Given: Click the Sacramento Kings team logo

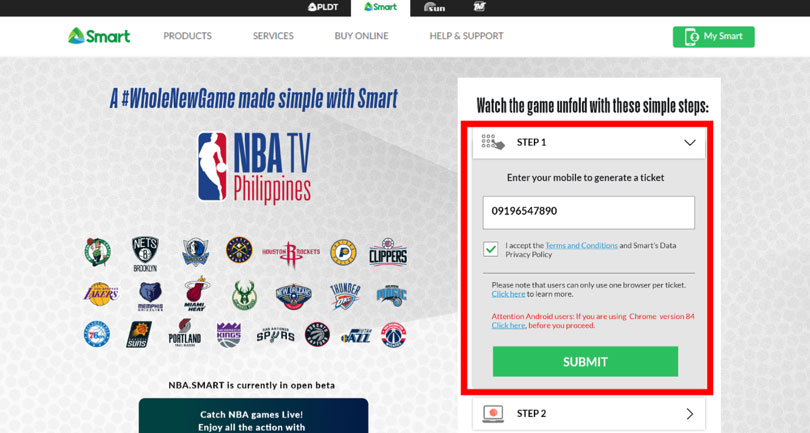Looking at the screenshot, I should [229, 335].
